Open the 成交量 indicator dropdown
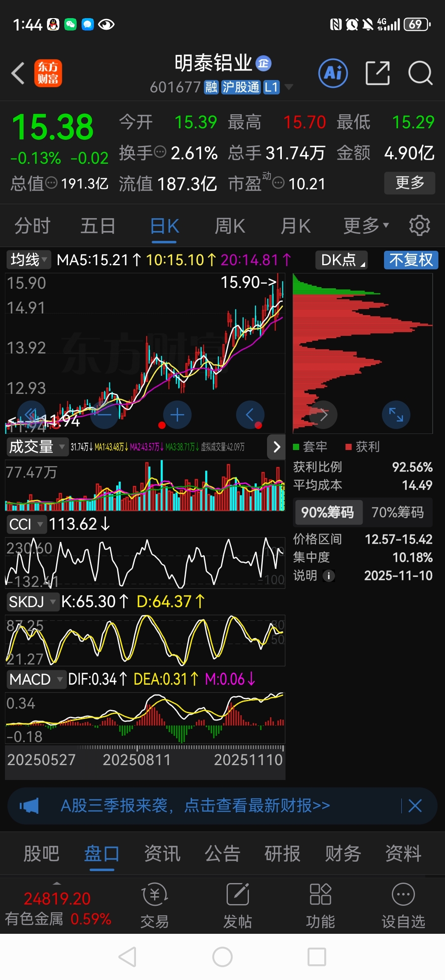The height and width of the screenshot is (980, 445). [x=37, y=447]
